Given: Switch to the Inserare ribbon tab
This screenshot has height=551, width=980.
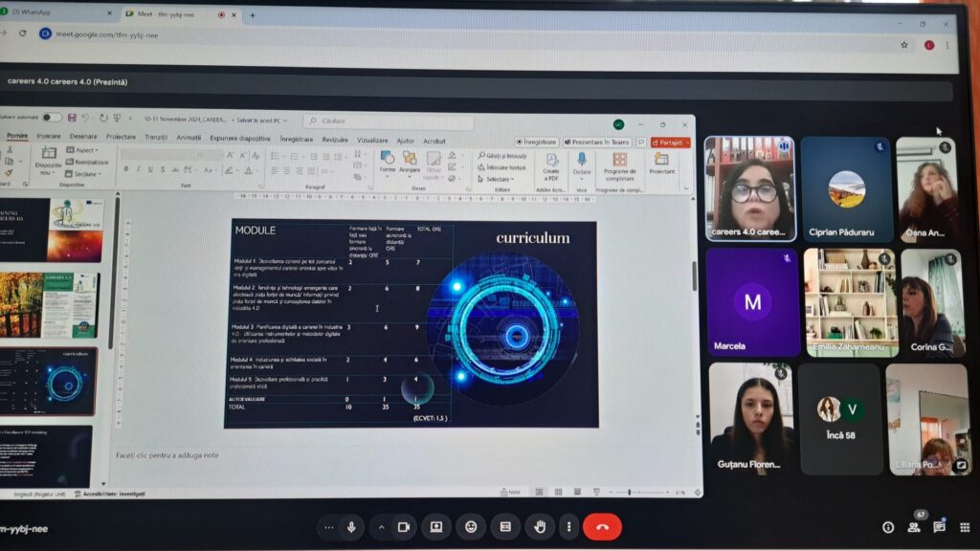Looking at the screenshot, I should [x=49, y=136].
